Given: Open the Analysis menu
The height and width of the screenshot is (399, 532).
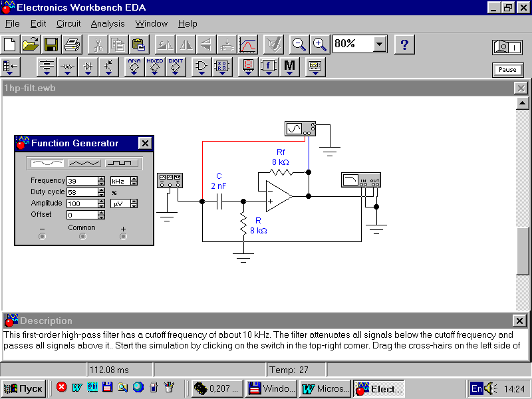Looking at the screenshot, I should coord(108,24).
